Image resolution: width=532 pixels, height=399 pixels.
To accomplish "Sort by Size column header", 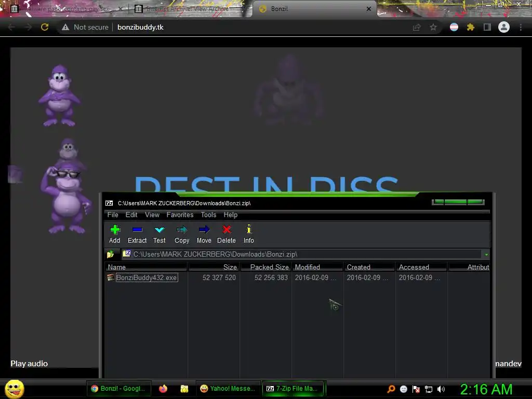I will 214,267.
